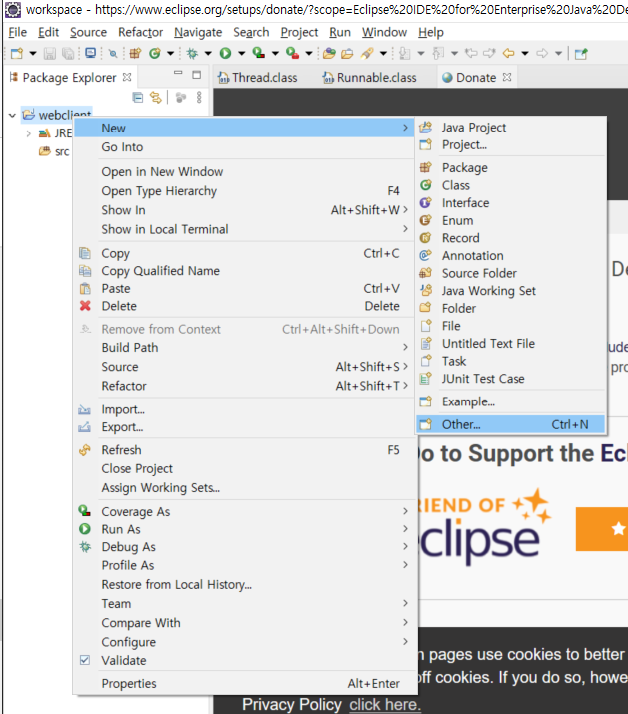Click the Save toolbar icon
This screenshot has height=714, width=628.
point(50,54)
